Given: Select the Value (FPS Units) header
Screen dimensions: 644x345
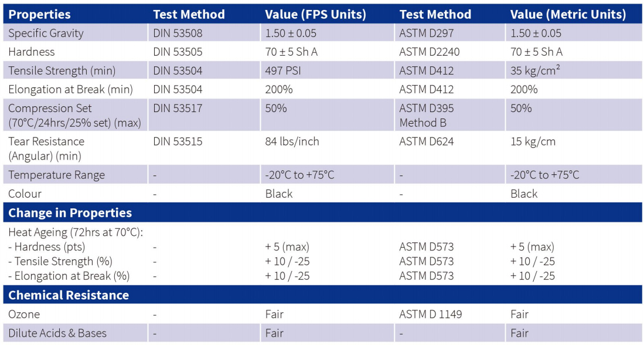Looking at the screenshot, I should (x=315, y=15).
